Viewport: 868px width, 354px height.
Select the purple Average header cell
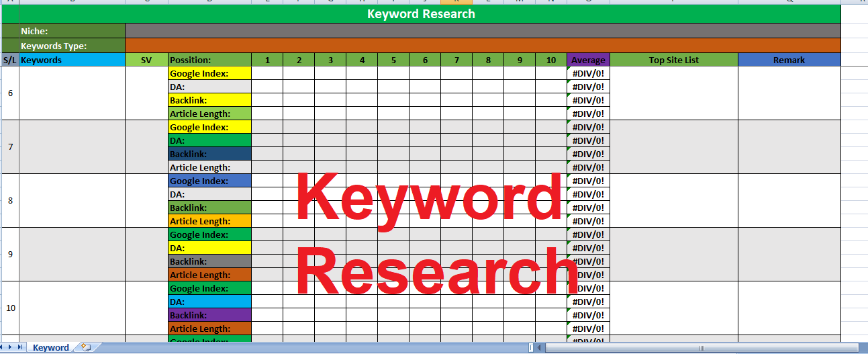(x=588, y=60)
